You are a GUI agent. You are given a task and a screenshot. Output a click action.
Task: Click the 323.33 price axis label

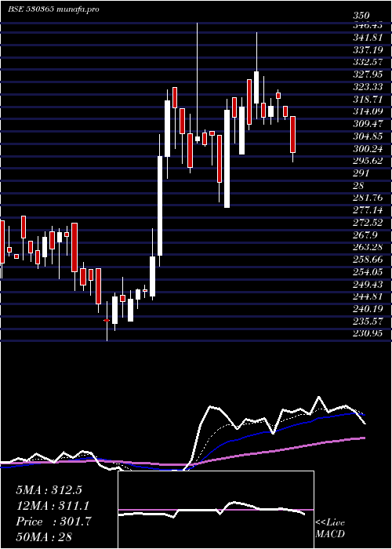pyautogui.click(x=367, y=87)
